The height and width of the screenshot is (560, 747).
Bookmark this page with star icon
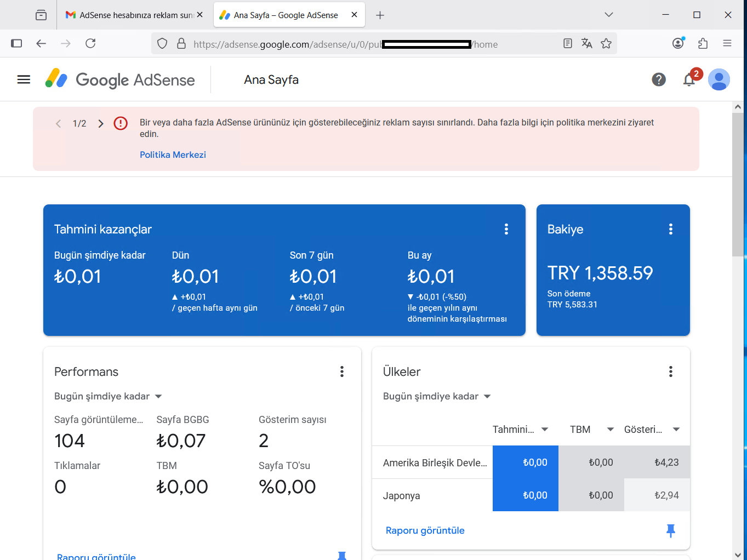tap(606, 43)
